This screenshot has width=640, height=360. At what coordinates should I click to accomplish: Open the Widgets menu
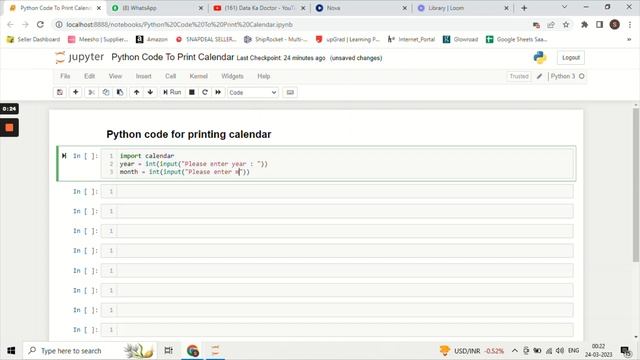[232, 76]
